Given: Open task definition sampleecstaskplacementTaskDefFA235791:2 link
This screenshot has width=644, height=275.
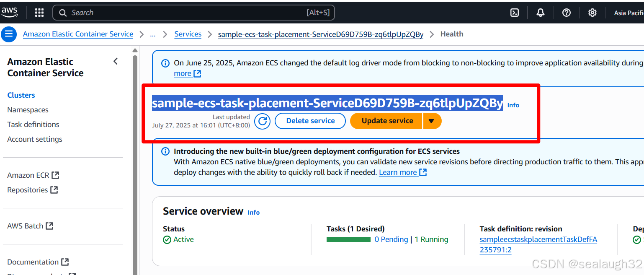Looking at the screenshot, I should (538, 245).
